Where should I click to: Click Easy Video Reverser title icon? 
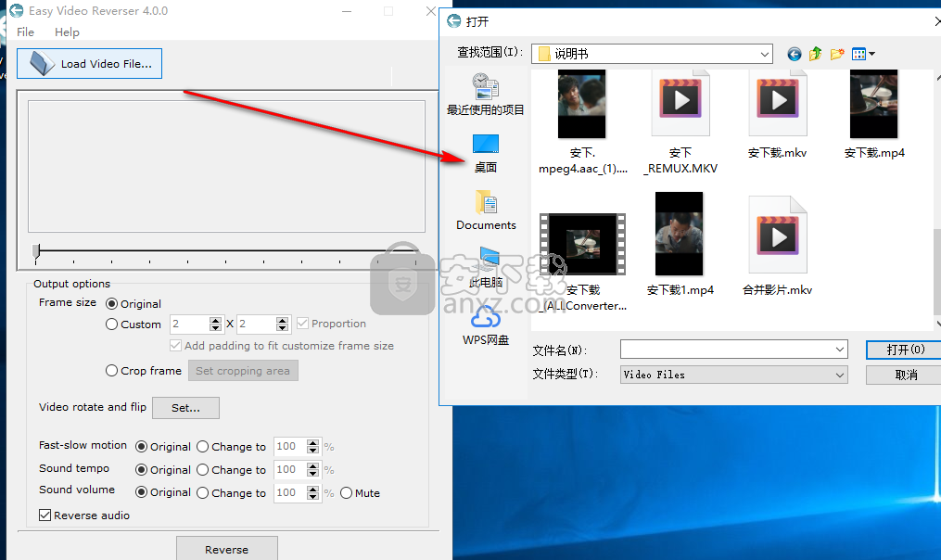pos(16,11)
